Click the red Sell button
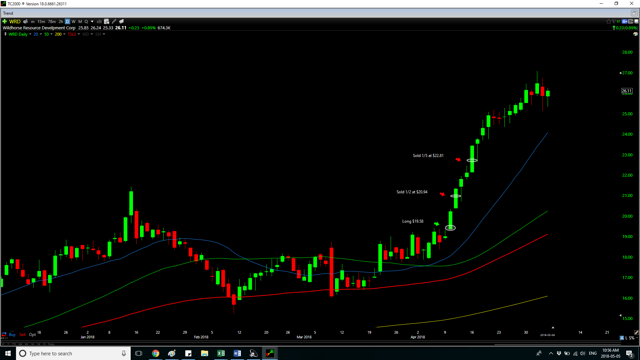Image resolution: width=640 pixels, height=360 pixels. 22,335
